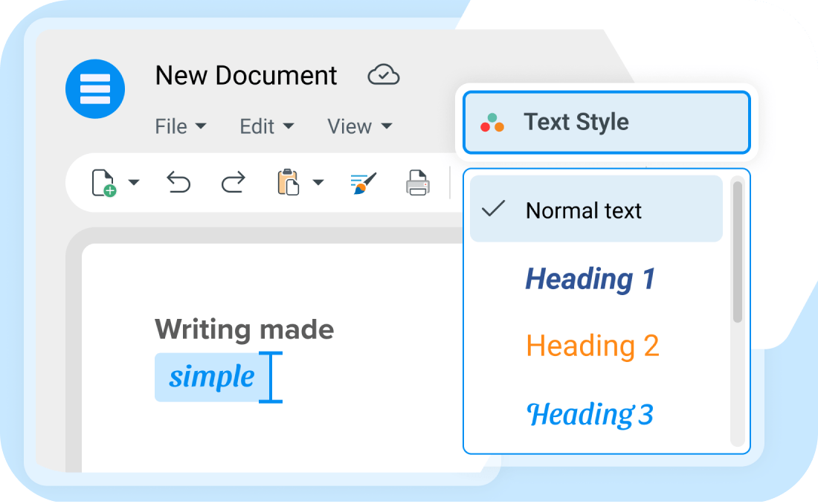Click the New Document title
The image size is (818, 504).
[x=246, y=76]
